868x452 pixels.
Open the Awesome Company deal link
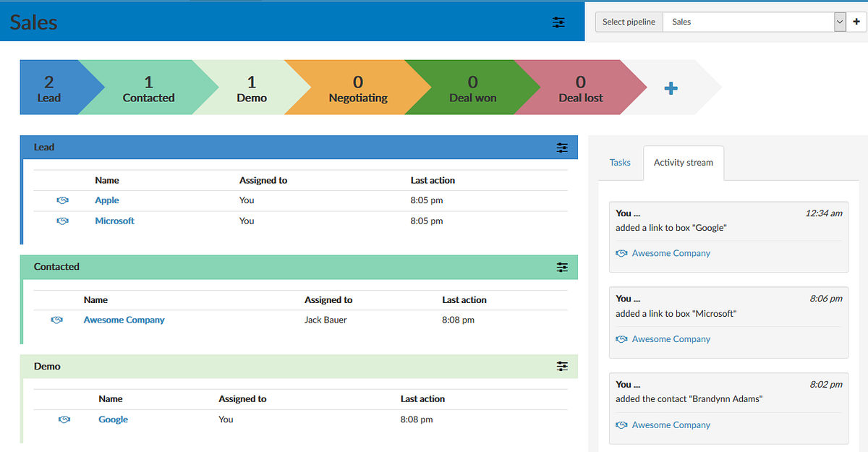(124, 320)
